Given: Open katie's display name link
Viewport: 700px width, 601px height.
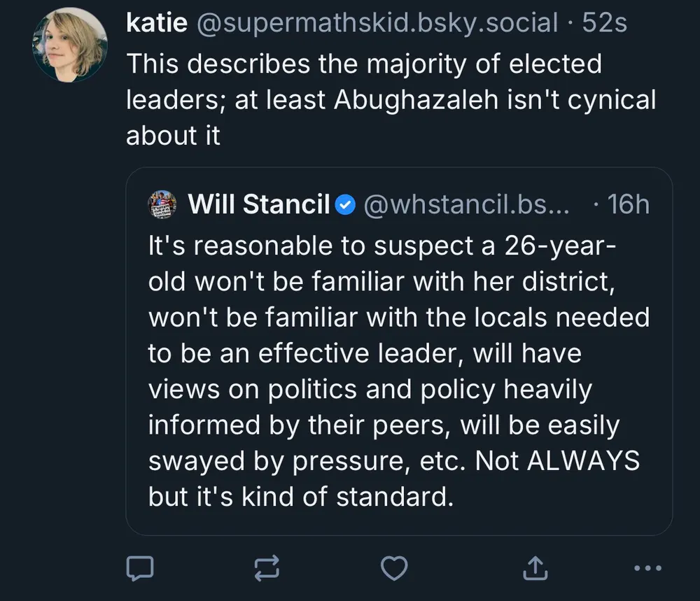Looking at the screenshot, I should pos(156,23).
